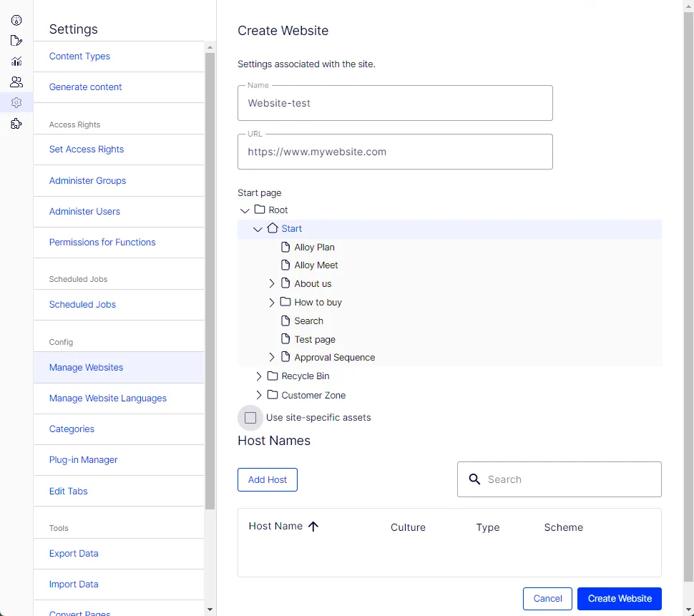Click the settings menu scroll-up arrow
Viewport: 694px width, 616px height.
[210, 47]
